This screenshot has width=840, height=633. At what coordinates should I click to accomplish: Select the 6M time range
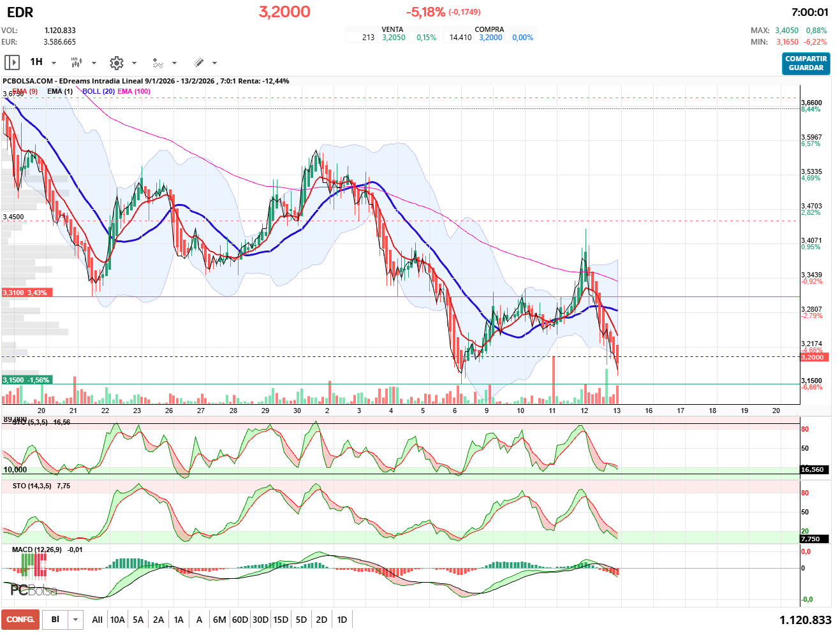click(x=219, y=620)
